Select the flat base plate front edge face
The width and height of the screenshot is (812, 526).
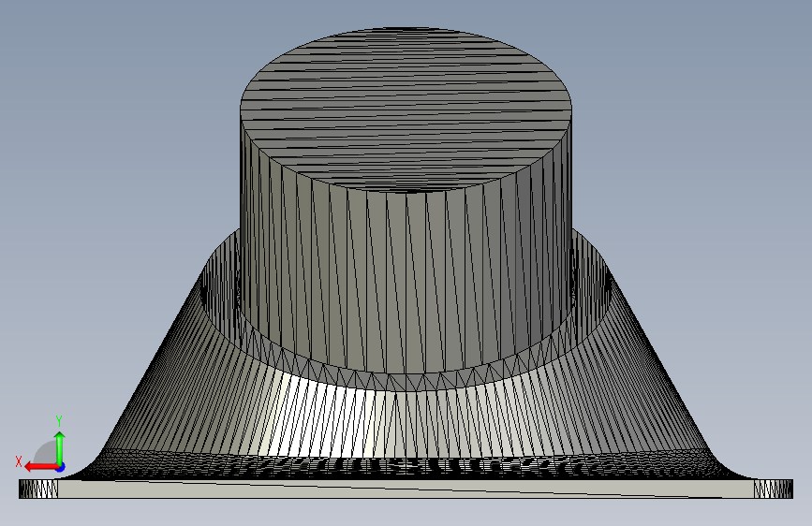tap(406, 489)
